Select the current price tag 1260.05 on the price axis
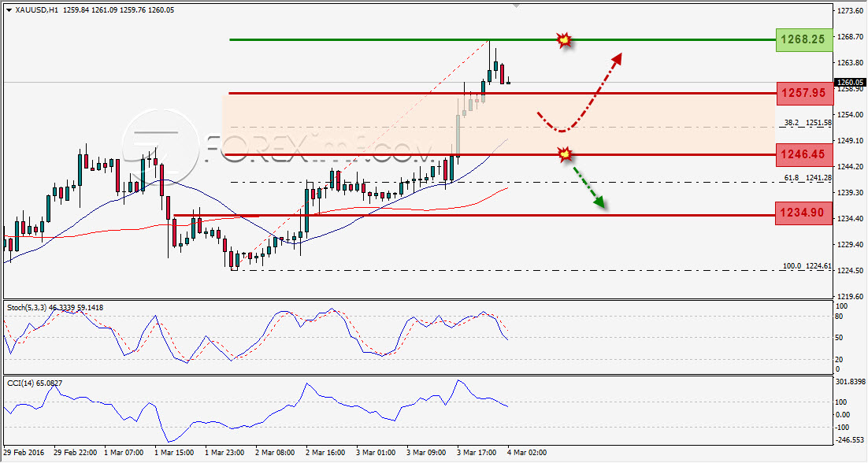Viewport: 868px width, 463px height. [851, 83]
